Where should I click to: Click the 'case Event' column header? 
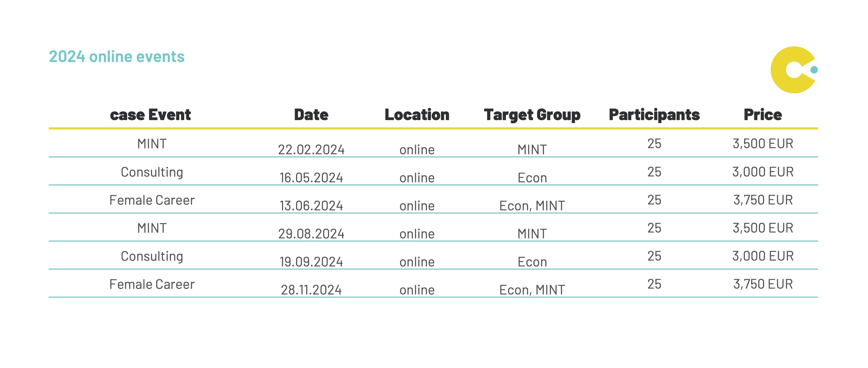[150, 115]
